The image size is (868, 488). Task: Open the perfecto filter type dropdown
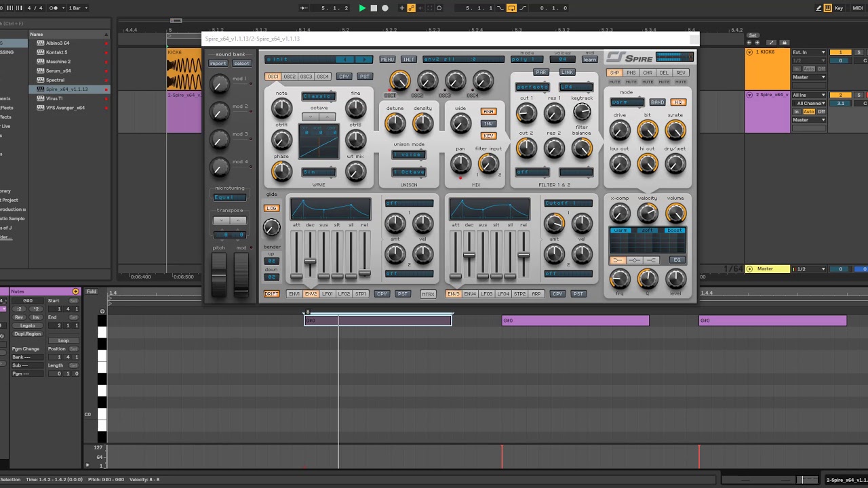pos(532,87)
